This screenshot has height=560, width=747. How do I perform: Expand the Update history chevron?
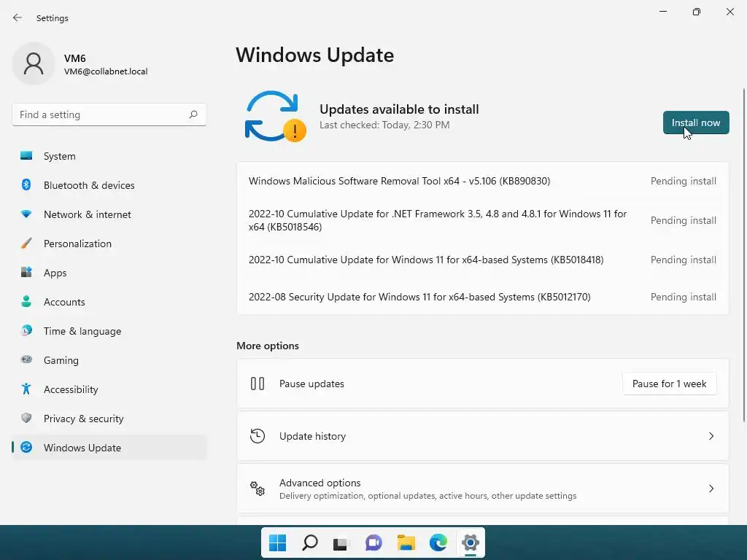[x=711, y=436]
